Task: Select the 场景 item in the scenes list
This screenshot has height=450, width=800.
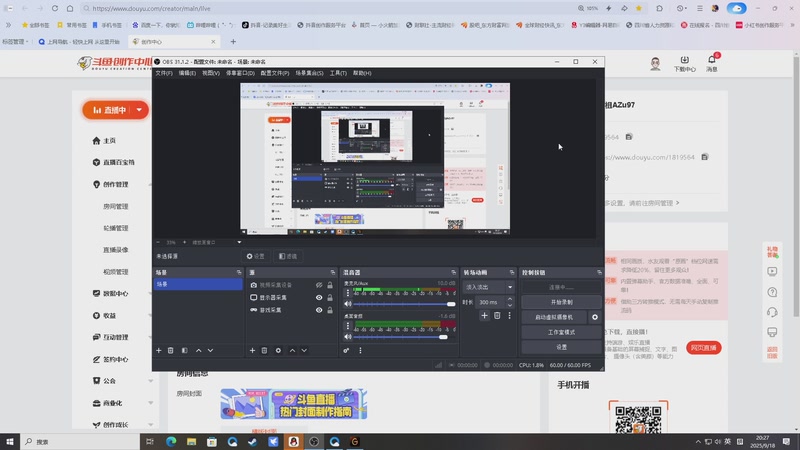Action: (198, 284)
